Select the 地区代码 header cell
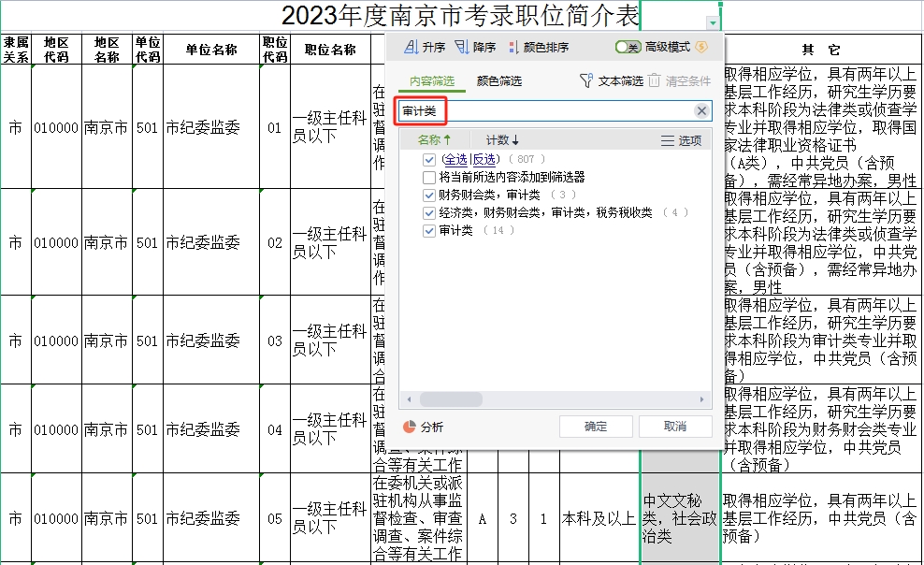 (x=56, y=50)
